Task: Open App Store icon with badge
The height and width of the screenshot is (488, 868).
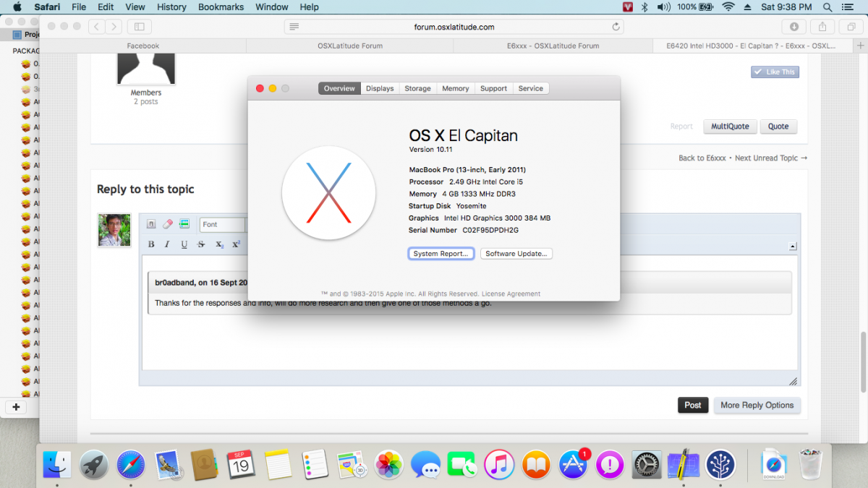Action: (574, 463)
